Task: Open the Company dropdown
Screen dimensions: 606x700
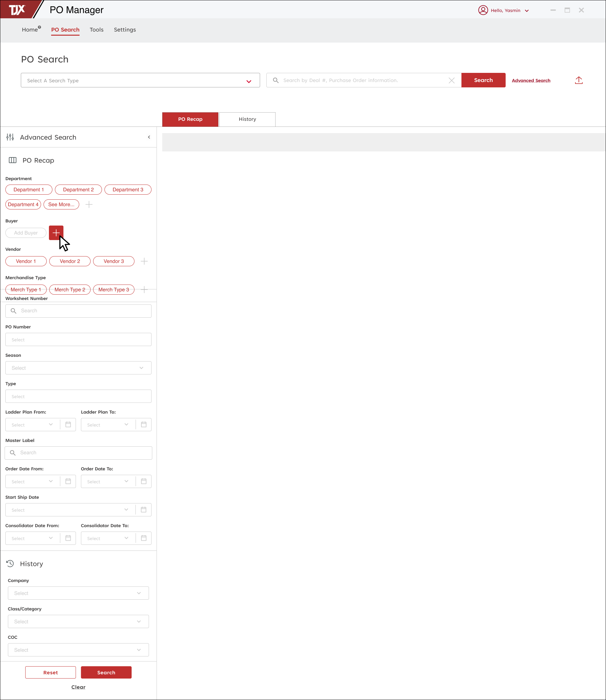Action: (79, 593)
